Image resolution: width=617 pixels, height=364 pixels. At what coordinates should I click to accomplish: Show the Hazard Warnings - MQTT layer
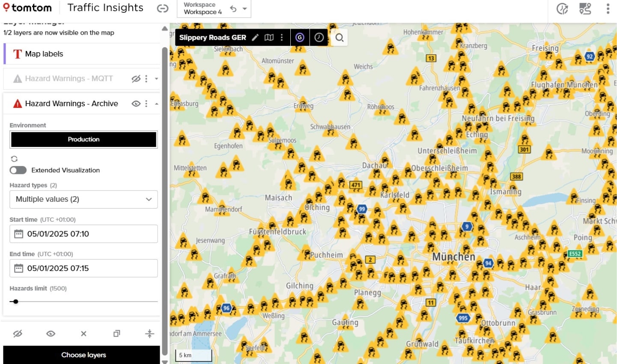136,79
